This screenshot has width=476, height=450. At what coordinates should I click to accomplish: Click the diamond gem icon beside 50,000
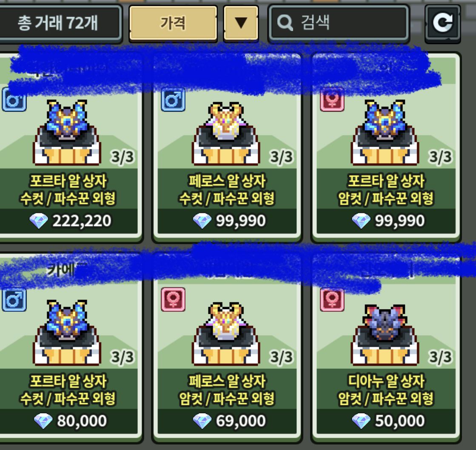click(x=361, y=421)
